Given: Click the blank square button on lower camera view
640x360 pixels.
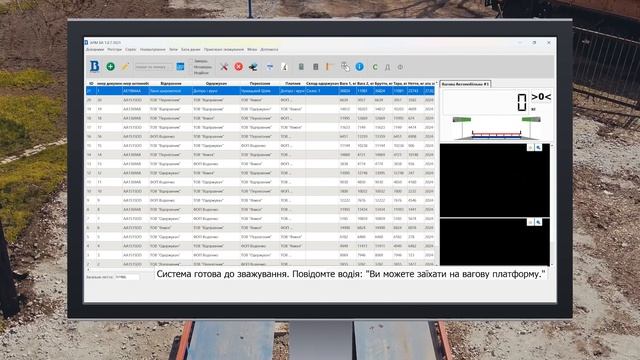Looking at the screenshot, I should point(530,222).
